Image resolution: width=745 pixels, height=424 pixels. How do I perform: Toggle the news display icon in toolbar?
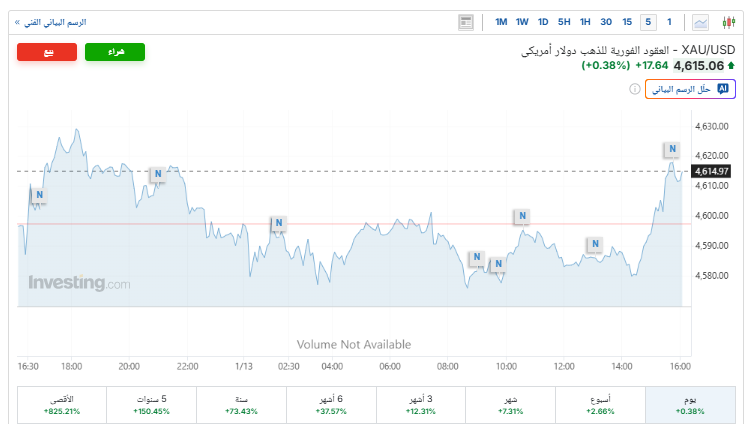click(x=466, y=21)
